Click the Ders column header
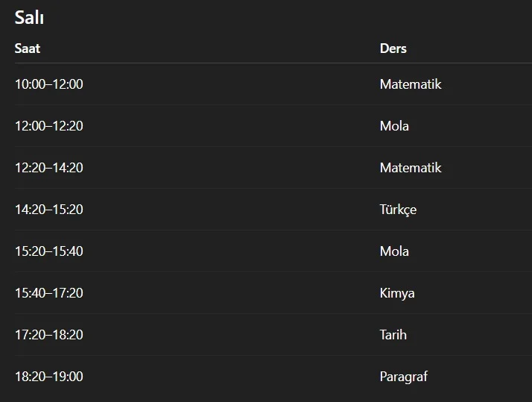The width and height of the screenshot is (532, 402). coord(393,48)
